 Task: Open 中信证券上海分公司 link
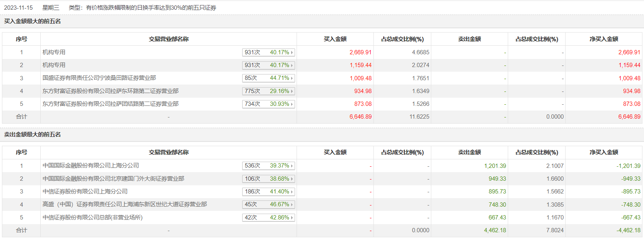85,192
